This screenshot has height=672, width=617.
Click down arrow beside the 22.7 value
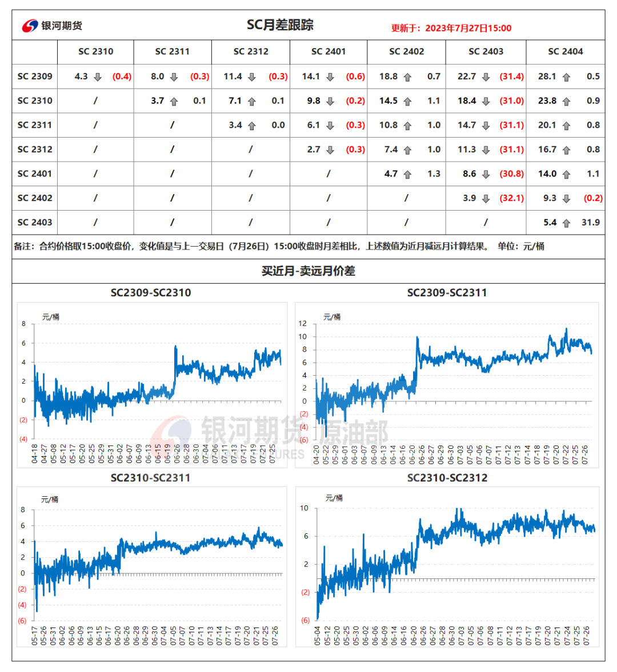486,77
